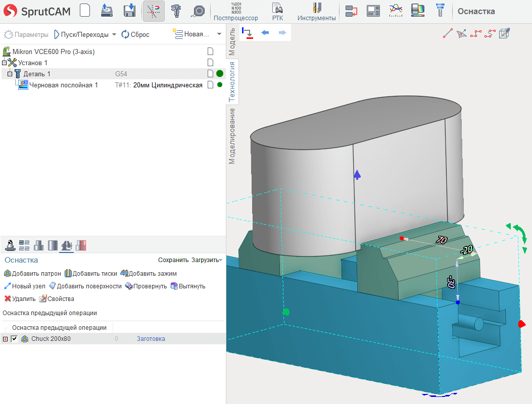
Task: Click the РТК toolbar icon
Action: 277,12
